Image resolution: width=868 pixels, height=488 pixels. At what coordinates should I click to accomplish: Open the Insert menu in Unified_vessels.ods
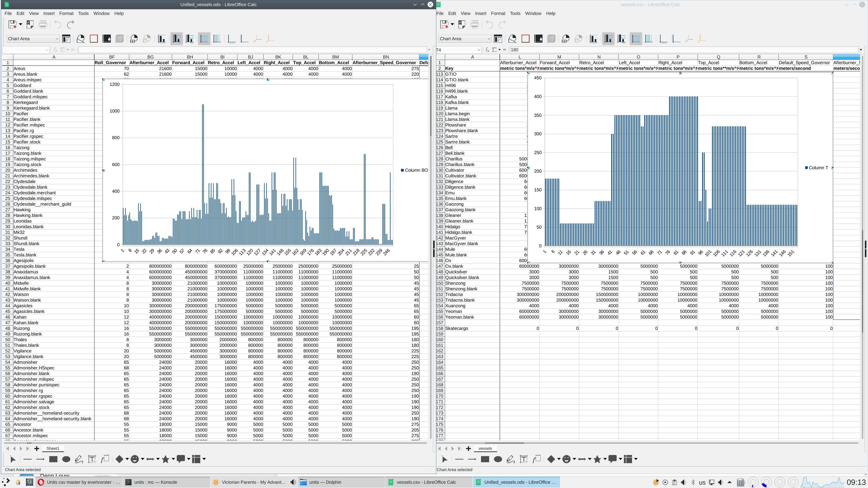(49, 14)
